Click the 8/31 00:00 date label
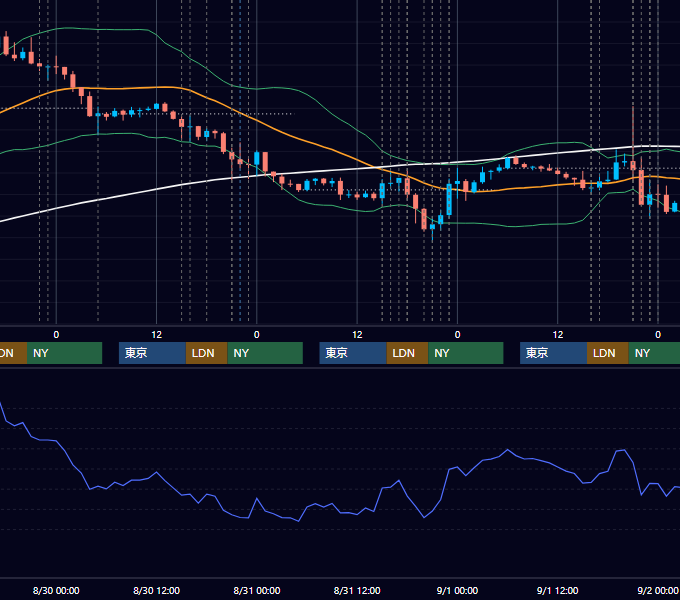This screenshot has height=600, width=680. coord(257,590)
